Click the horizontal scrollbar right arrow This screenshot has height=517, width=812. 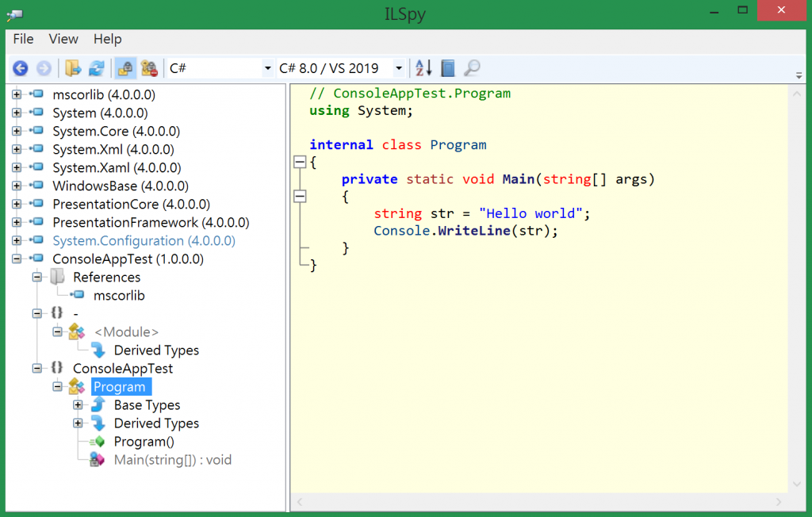(779, 501)
